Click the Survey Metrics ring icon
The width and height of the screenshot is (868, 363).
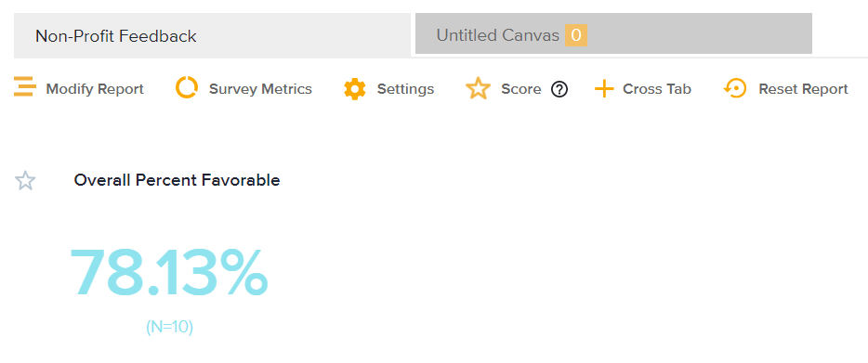pyautogui.click(x=187, y=88)
